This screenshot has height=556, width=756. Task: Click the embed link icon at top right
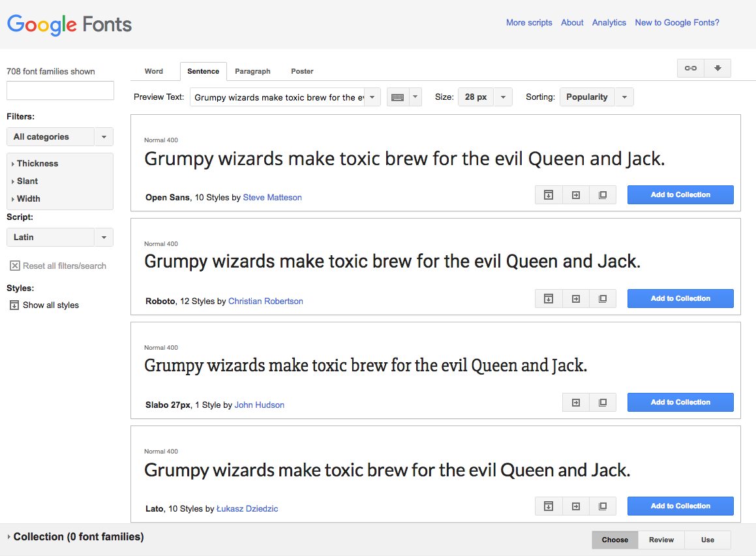pos(691,67)
